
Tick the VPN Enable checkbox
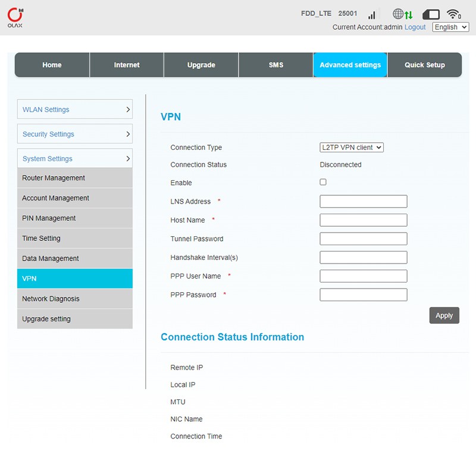pos(323,182)
